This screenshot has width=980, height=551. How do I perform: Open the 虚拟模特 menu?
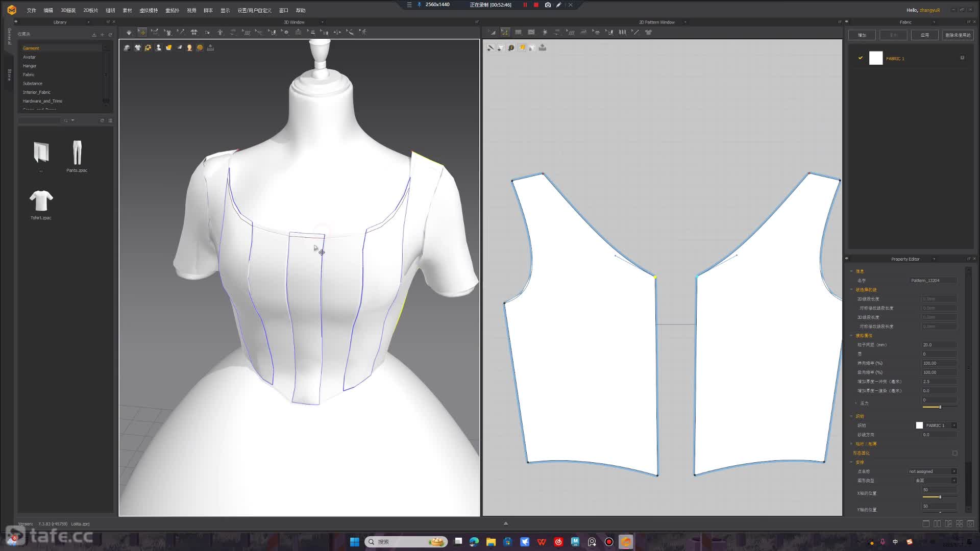click(149, 10)
